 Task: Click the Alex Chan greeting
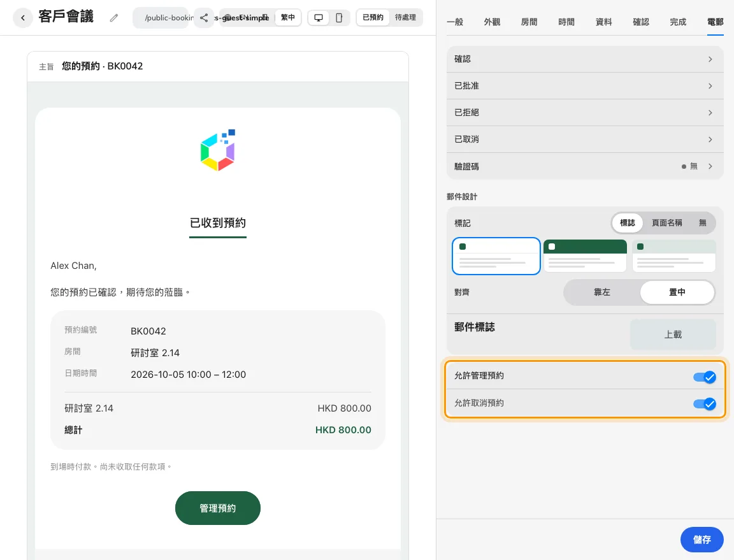73,266
